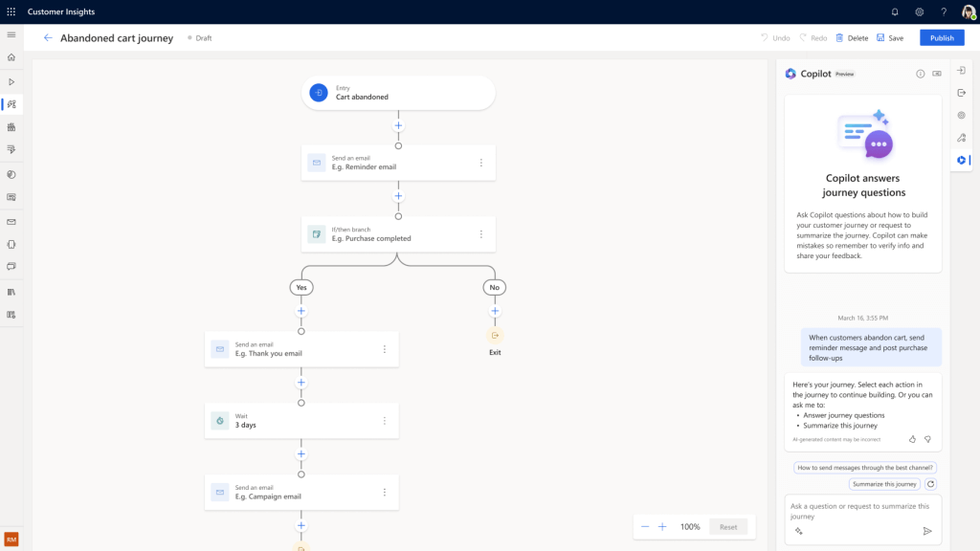Give thumbs down to Copilot response

927,439
